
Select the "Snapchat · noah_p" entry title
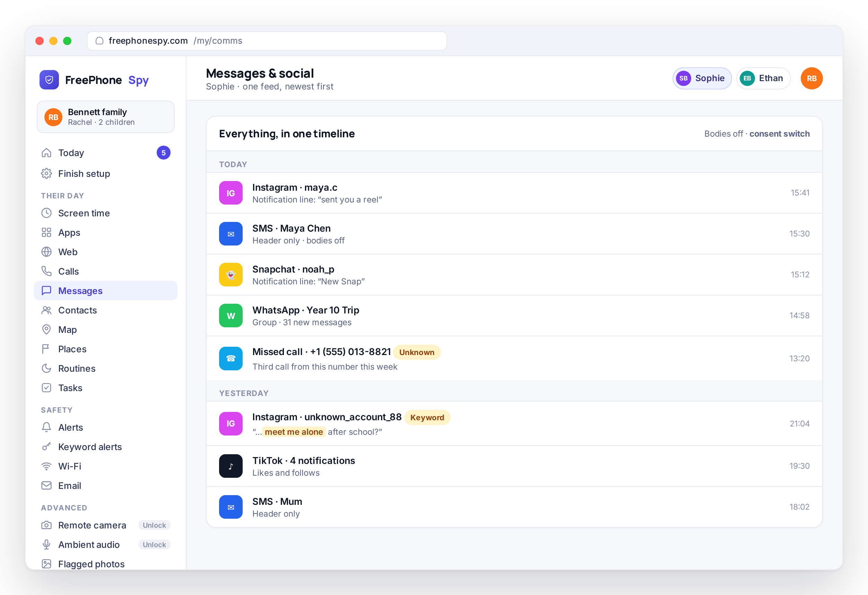click(x=293, y=269)
